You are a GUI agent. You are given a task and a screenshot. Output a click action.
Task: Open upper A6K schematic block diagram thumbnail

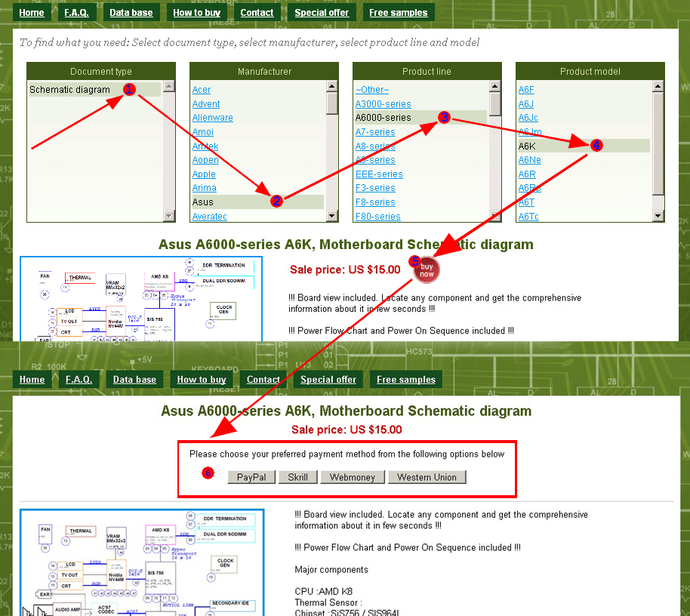(141, 299)
